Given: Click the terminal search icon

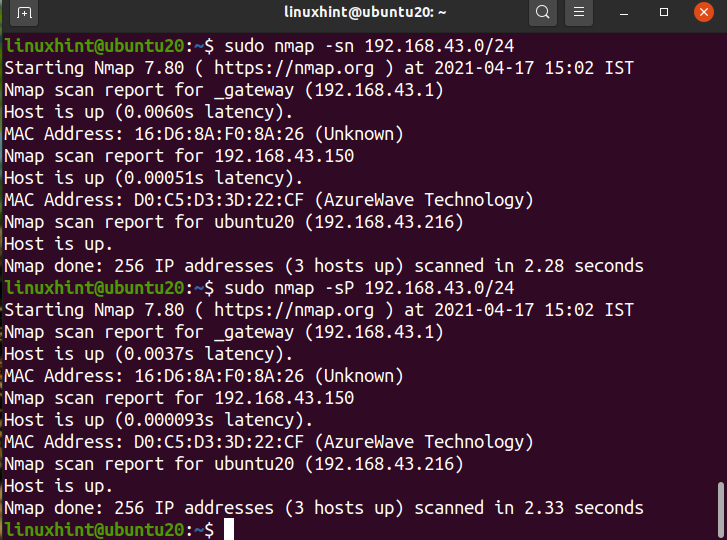Looking at the screenshot, I should click(x=542, y=12).
